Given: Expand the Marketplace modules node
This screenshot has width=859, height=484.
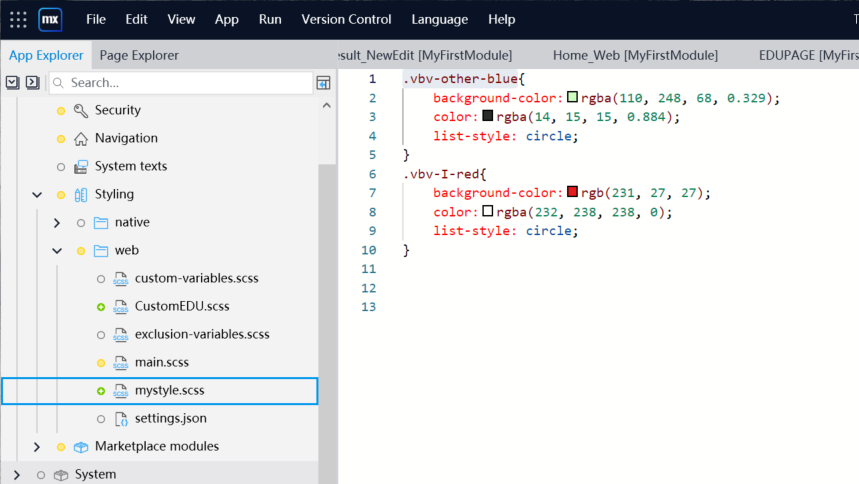Looking at the screenshot, I should tap(37, 446).
